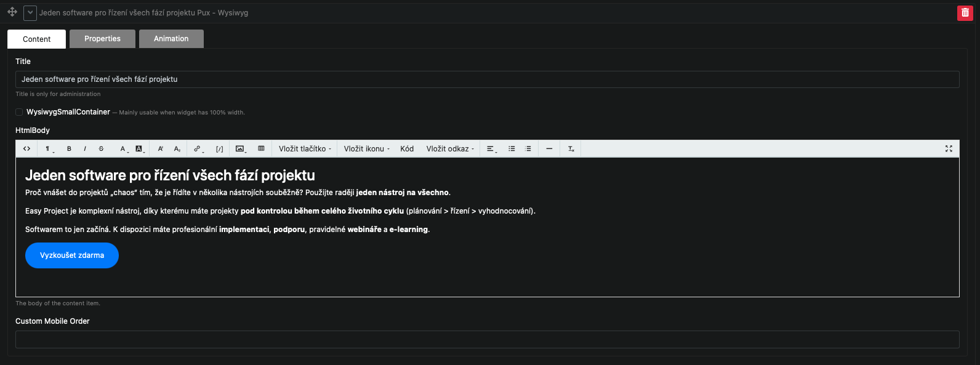Open the Vložit ikonu dropdown
The width and height of the screenshot is (980, 365).
(x=367, y=149)
